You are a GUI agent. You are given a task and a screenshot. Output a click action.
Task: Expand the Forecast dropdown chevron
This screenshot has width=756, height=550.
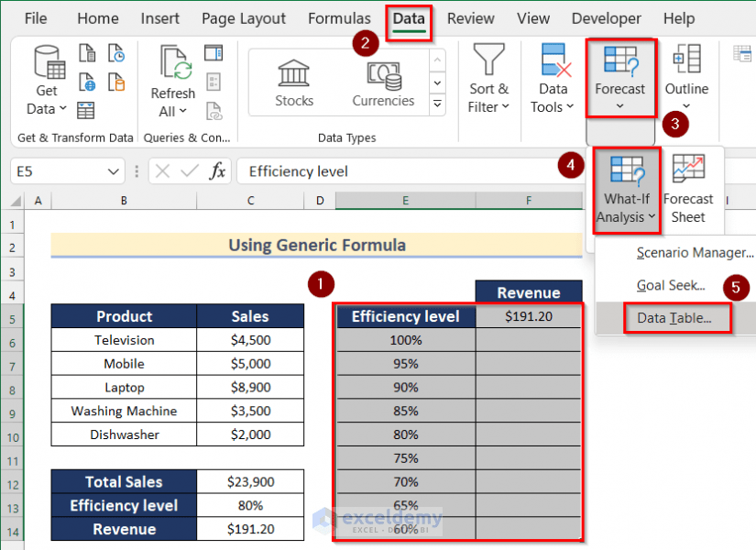[x=621, y=106]
